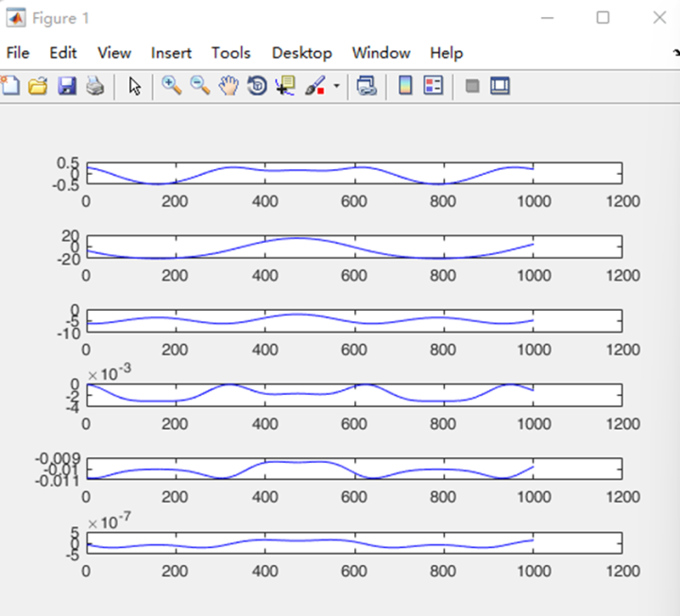Click the dock figure arrow at menu bar end
Viewport: 680px width, 616px height.
(676, 53)
